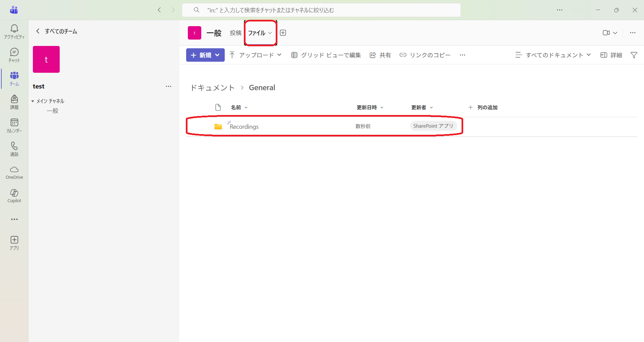644x342 pixels.
Task: Toggle the details (詳細) pane
Action: click(x=611, y=55)
